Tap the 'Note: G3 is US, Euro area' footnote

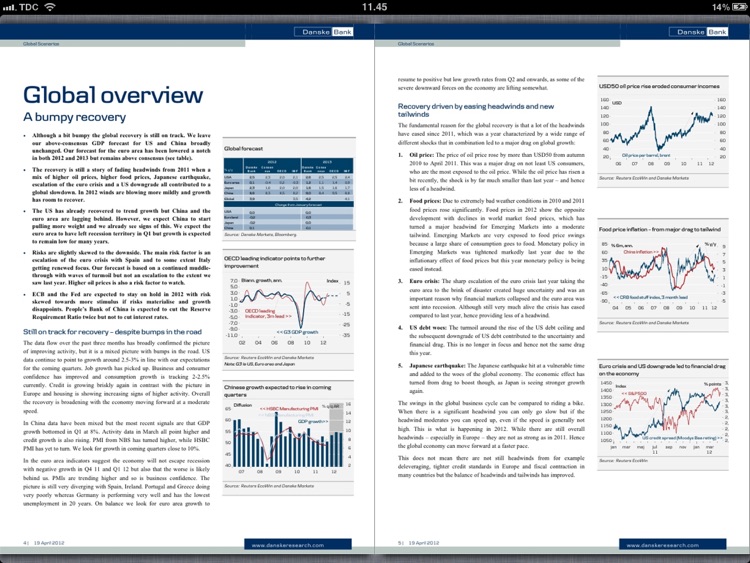259,364
